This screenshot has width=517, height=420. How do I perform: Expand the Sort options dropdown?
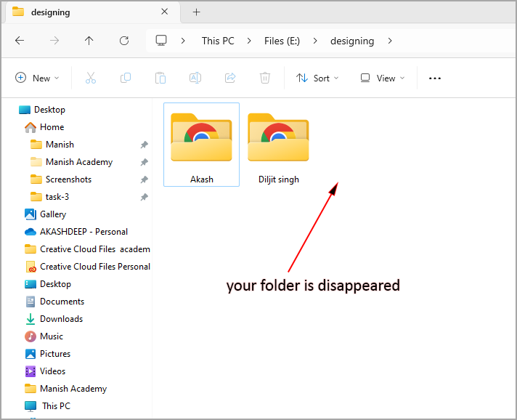[318, 78]
